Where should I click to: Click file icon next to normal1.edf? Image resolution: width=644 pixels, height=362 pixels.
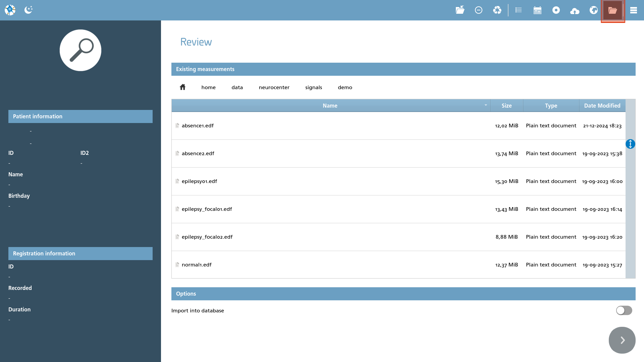pyautogui.click(x=177, y=264)
